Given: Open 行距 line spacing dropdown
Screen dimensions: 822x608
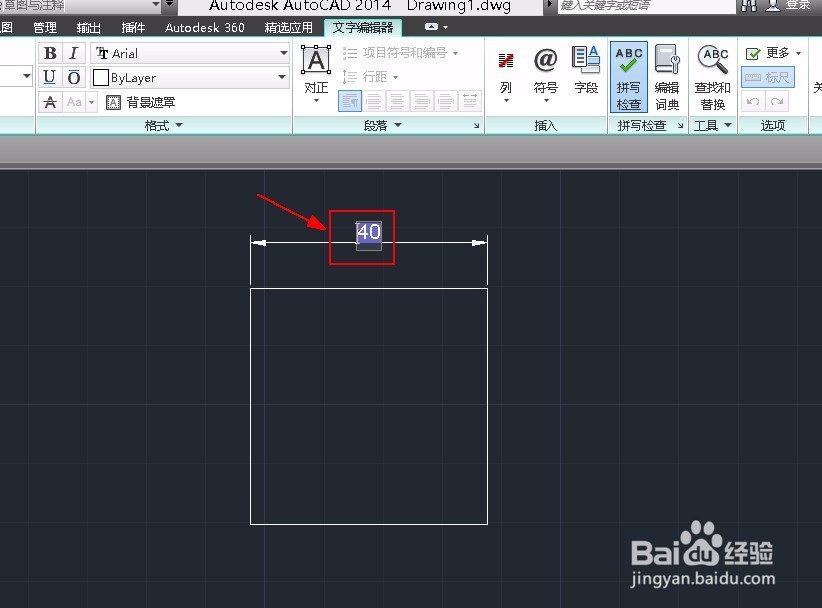Looking at the screenshot, I should (x=371, y=77).
